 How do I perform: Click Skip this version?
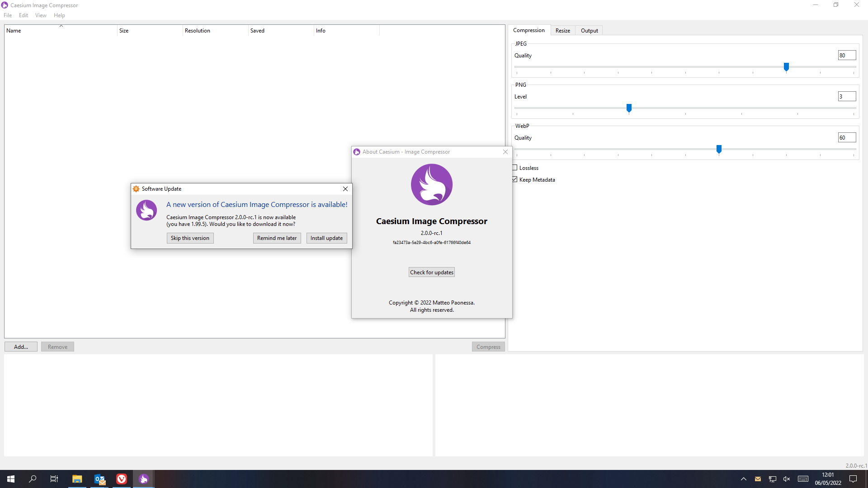(x=189, y=238)
